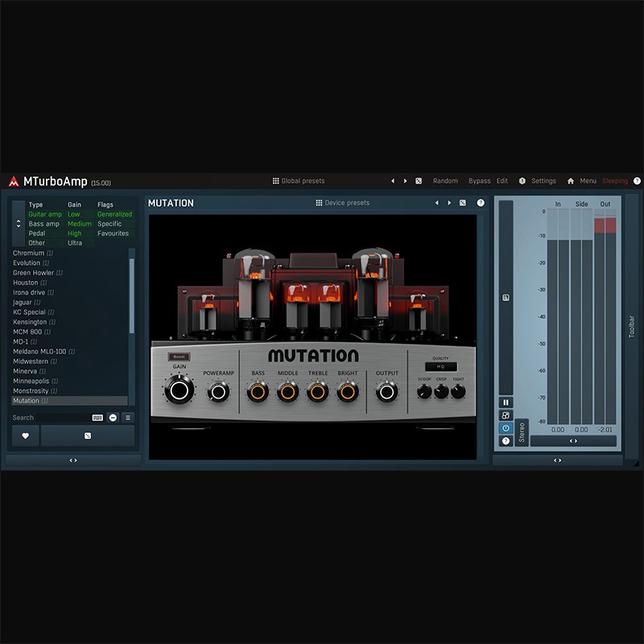The image size is (644, 644).
Task: Go to previous global preset arrow
Action: pyautogui.click(x=393, y=180)
